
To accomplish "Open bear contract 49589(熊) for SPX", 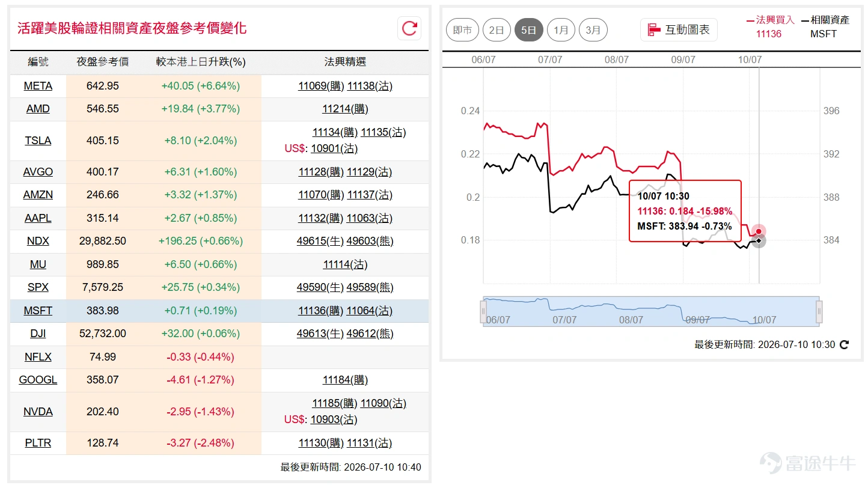I will coord(370,287).
